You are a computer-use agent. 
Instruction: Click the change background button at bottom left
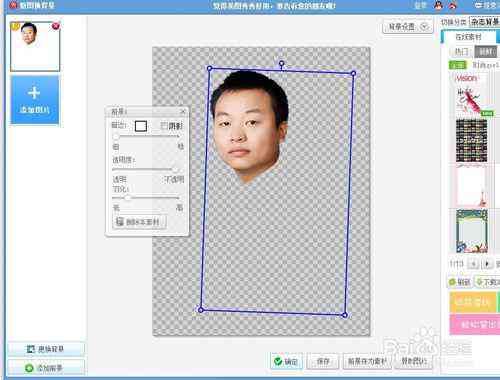coord(46,349)
